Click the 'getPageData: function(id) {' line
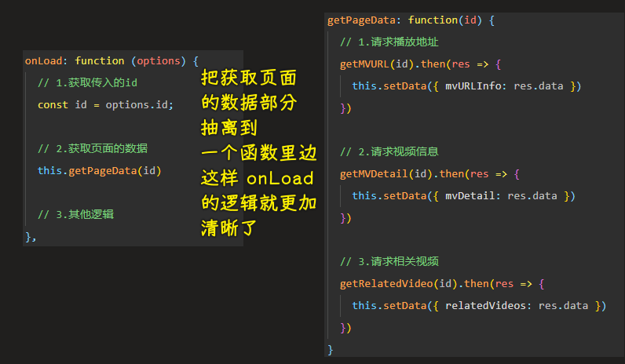 point(411,20)
